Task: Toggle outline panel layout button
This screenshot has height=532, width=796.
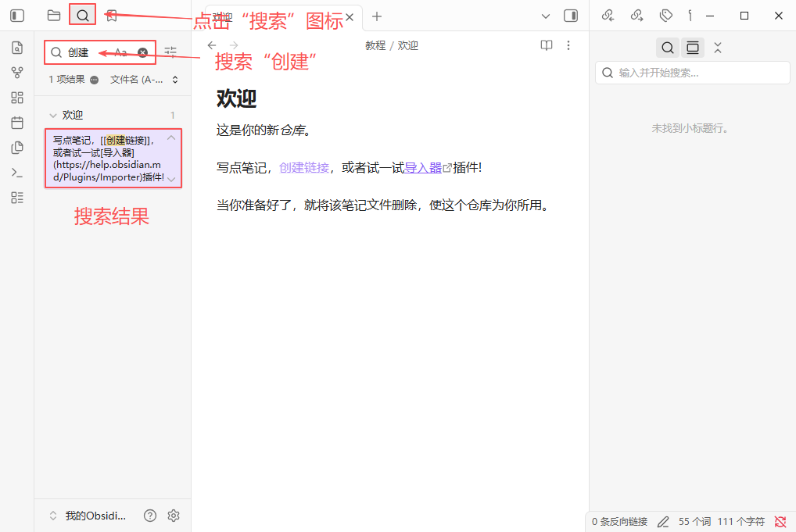Action: tap(693, 48)
